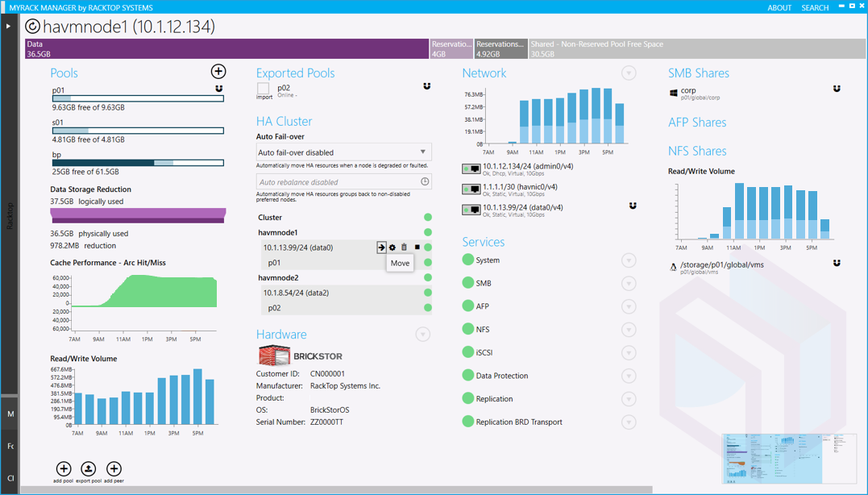Click the network adapter icon for admin0/v4

(x=471, y=168)
